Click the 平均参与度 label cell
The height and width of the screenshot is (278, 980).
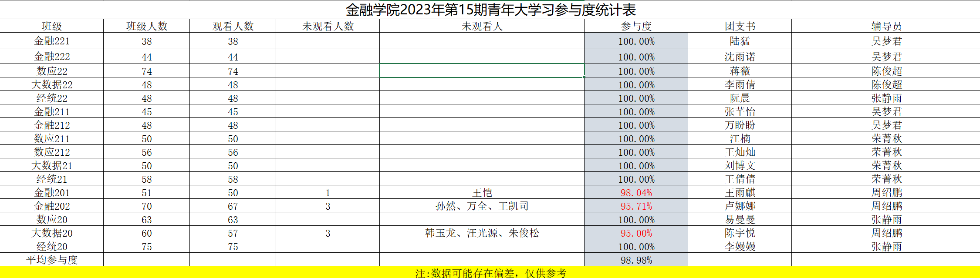click(x=51, y=260)
